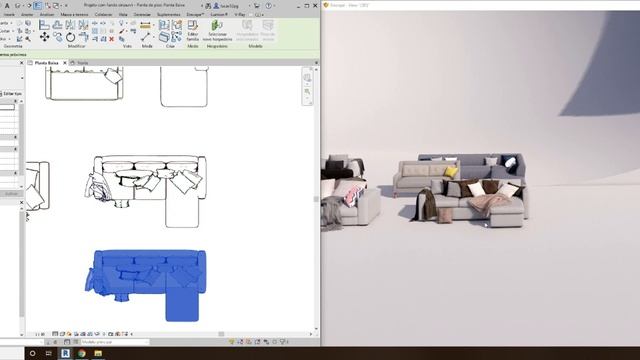Viewport: 640px width, 360px height.
Task: Select the Offset tool in Modificar panel
Action: [x=57, y=25]
